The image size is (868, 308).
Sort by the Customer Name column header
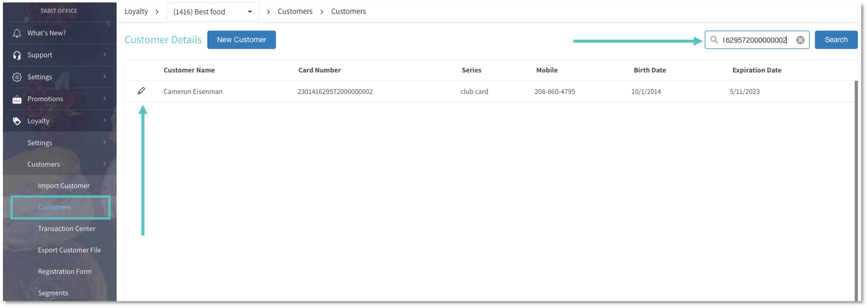pyautogui.click(x=189, y=70)
